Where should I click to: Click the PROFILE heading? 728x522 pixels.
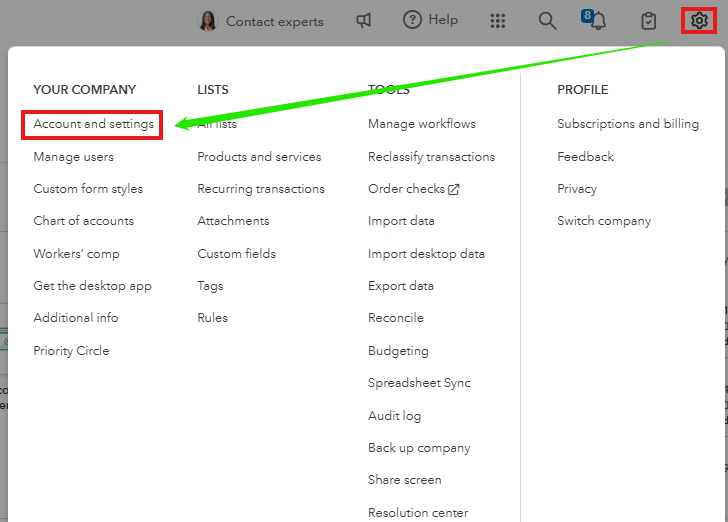click(583, 90)
